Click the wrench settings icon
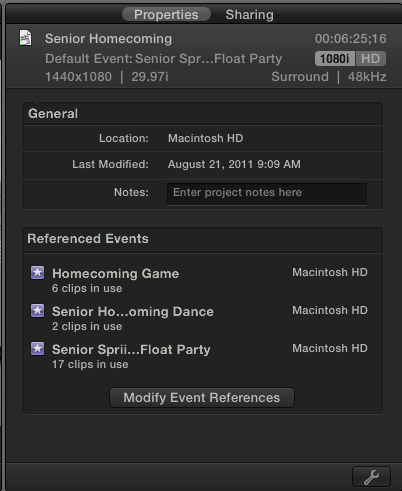The width and height of the screenshot is (402, 491). 371,477
